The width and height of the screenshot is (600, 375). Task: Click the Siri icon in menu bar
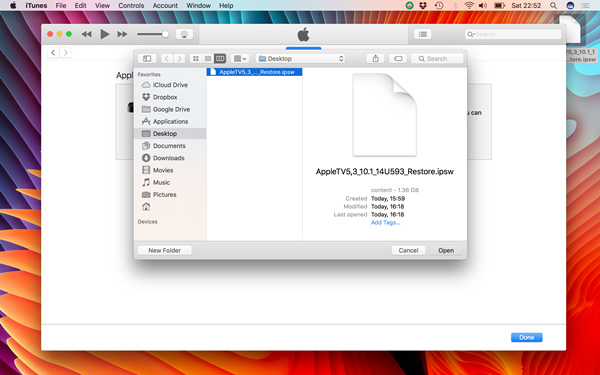[570, 5]
